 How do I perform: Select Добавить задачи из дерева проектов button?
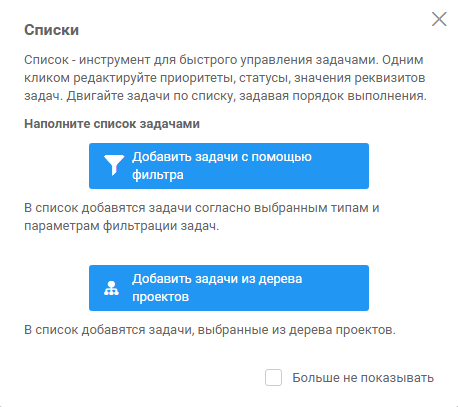[229, 288]
